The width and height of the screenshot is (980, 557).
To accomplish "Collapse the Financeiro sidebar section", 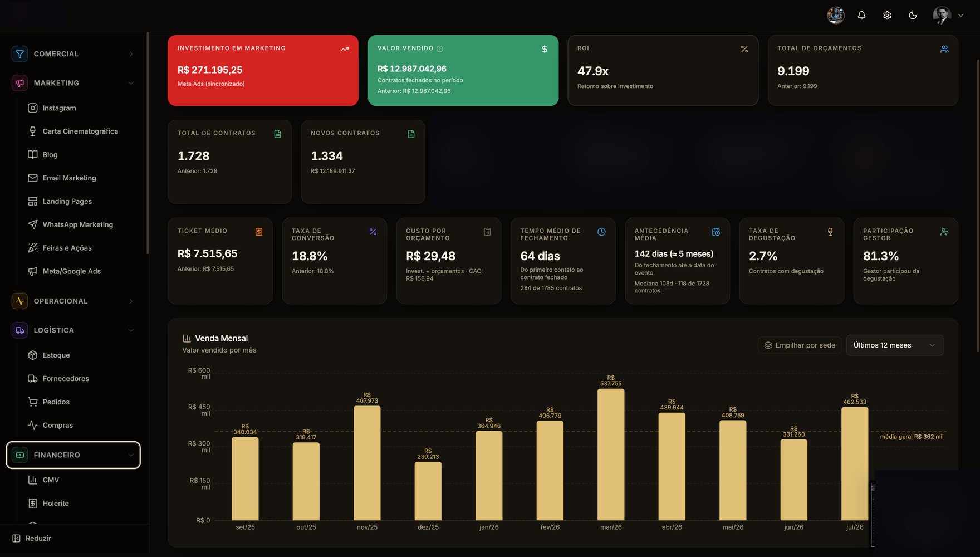I will [73, 455].
